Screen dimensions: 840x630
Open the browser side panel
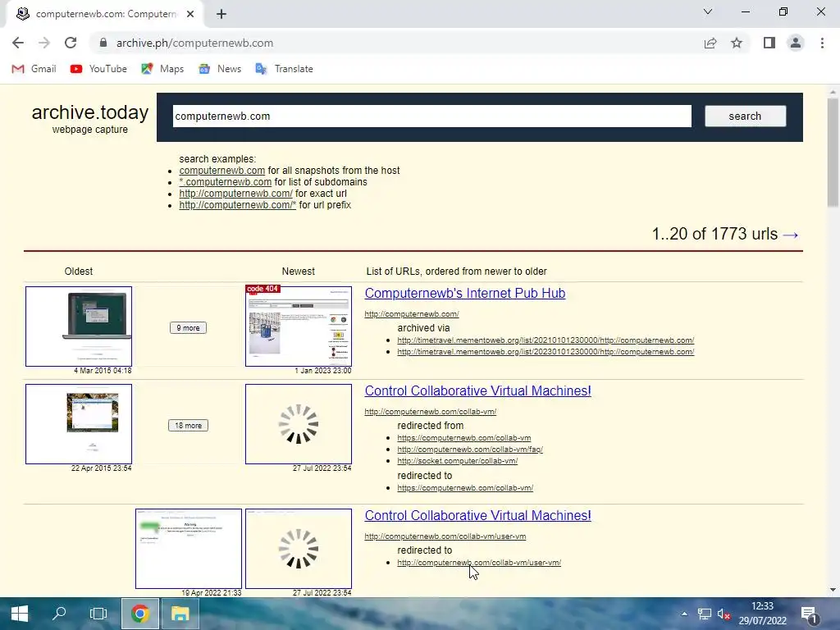coord(769,43)
